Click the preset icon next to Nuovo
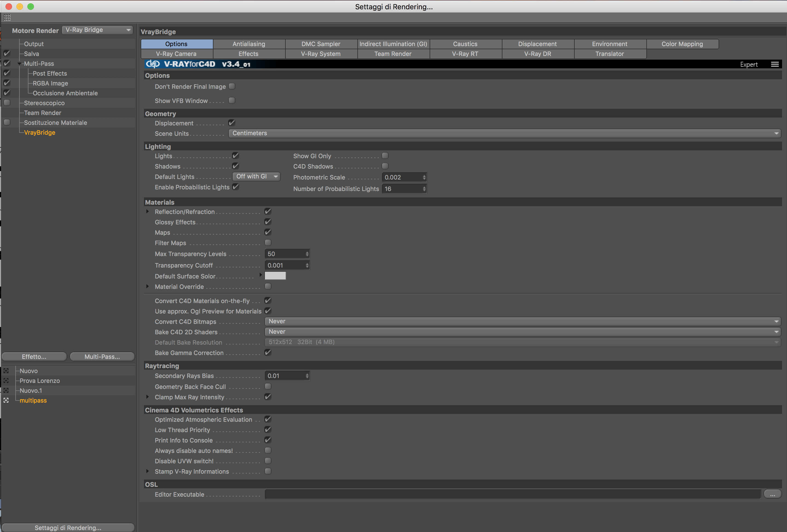The image size is (787, 532). [6, 371]
